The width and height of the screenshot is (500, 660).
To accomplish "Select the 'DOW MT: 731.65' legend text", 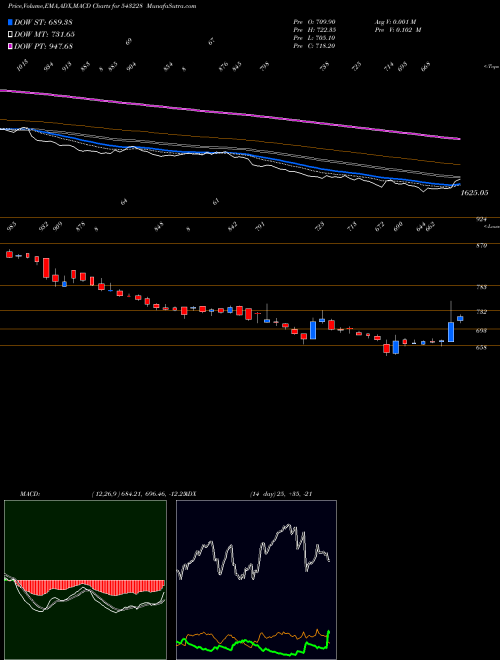I will coord(44,34).
